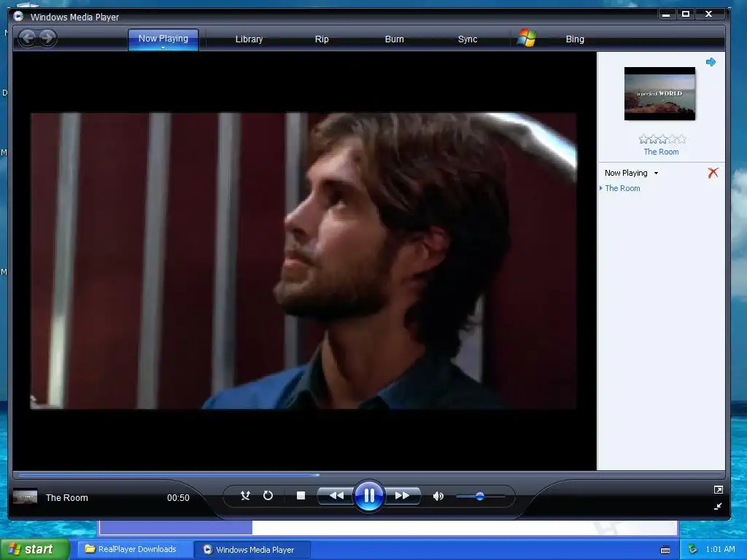Toggle repeat mode

coord(268,496)
